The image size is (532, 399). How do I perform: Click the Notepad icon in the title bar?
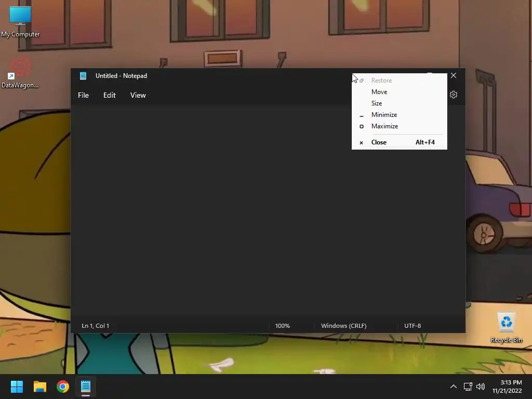[x=83, y=76]
